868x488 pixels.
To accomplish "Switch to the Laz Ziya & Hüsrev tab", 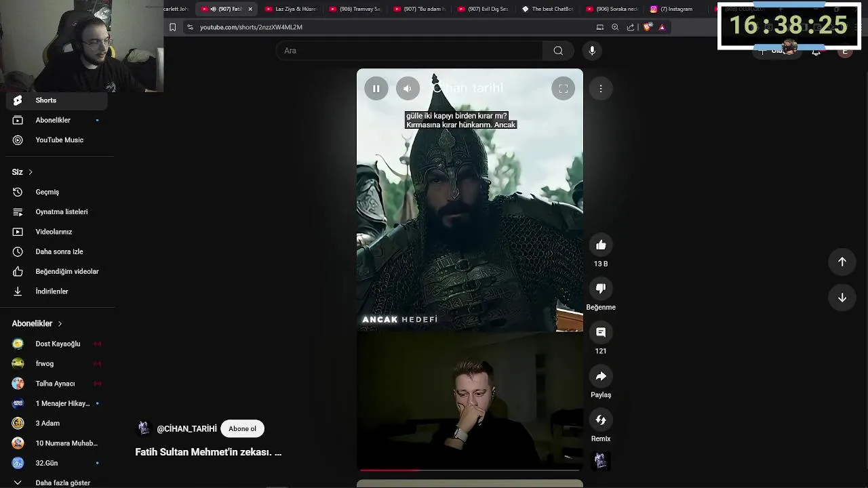I will click(291, 9).
